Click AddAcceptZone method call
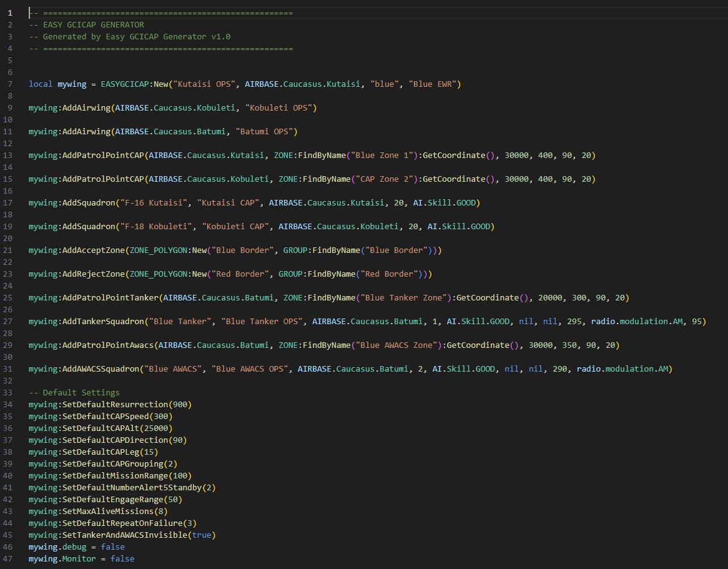Screen dimensions: 728x569 click(x=93, y=250)
